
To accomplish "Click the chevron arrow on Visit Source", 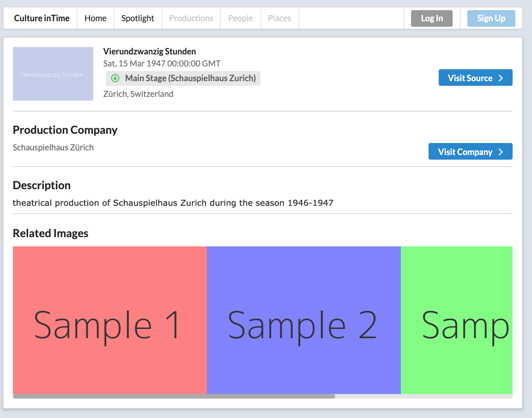I will [501, 78].
